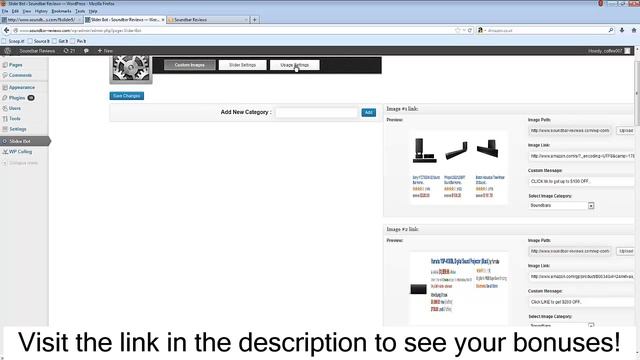Screen dimensions: 640x360
Task: Click Image #1 Image Link field
Action: [582, 156]
